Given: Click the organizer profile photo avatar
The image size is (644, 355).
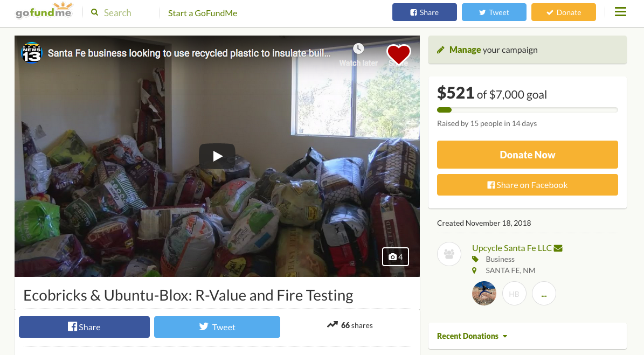Looking at the screenshot, I should [x=484, y=294].
